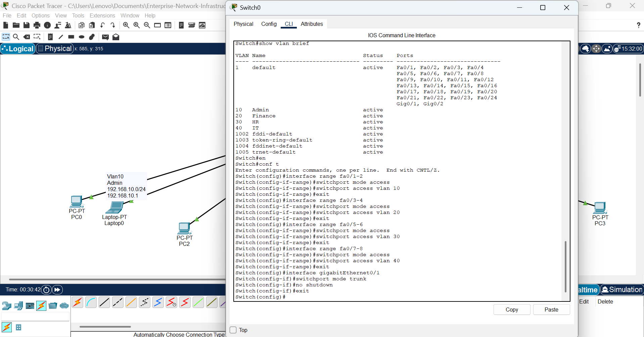
Task: Add a Simple PDU with closed envelope
Action: coord(105,37)
